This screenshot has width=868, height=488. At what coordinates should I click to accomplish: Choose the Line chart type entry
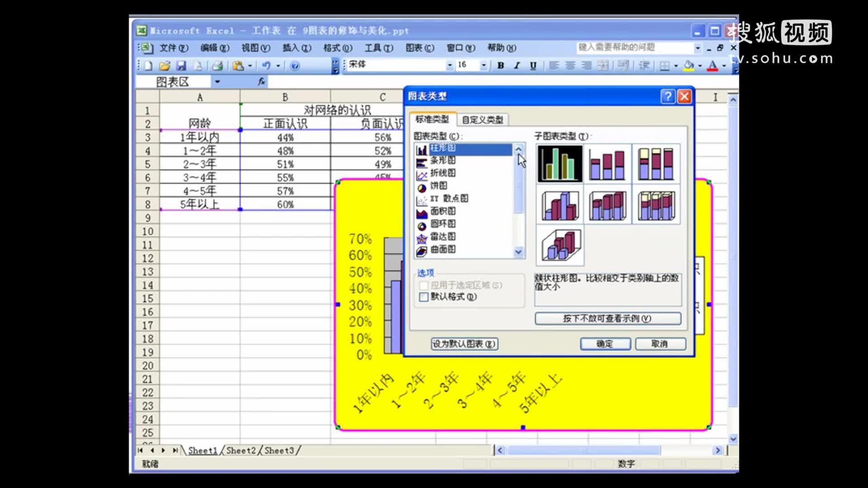pyautogui.click(x=442, y=173)
